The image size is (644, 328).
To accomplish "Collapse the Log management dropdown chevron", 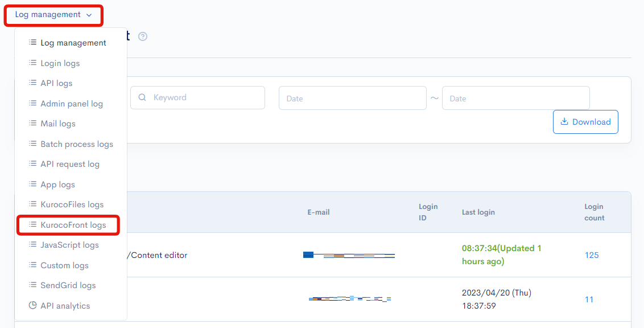I will [x=90, y=15].
